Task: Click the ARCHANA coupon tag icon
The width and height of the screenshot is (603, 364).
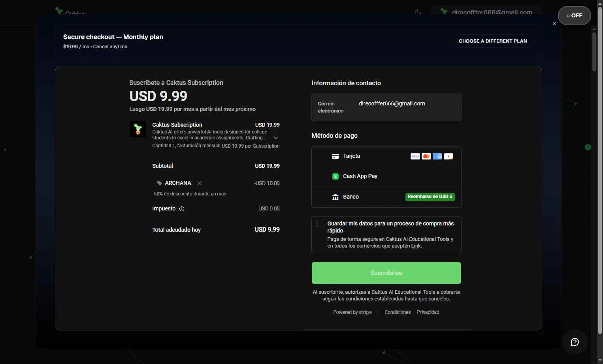Action: click(159, 183)
